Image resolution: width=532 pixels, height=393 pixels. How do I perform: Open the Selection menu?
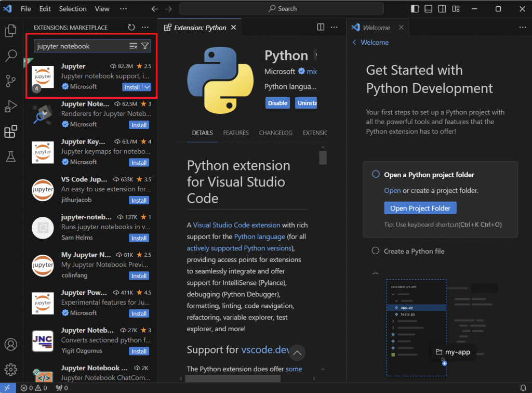73,9
